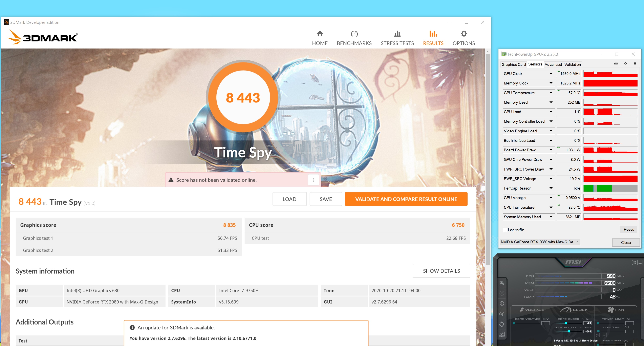Click the Reset button in GPU-Z
The image size is (644, 346).
[628, 229]
